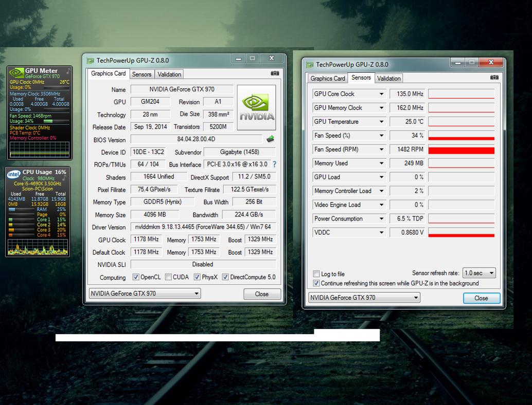Click the NVIDIA logo image
This screenshot has width=532, height=405.
pos(257,107)
